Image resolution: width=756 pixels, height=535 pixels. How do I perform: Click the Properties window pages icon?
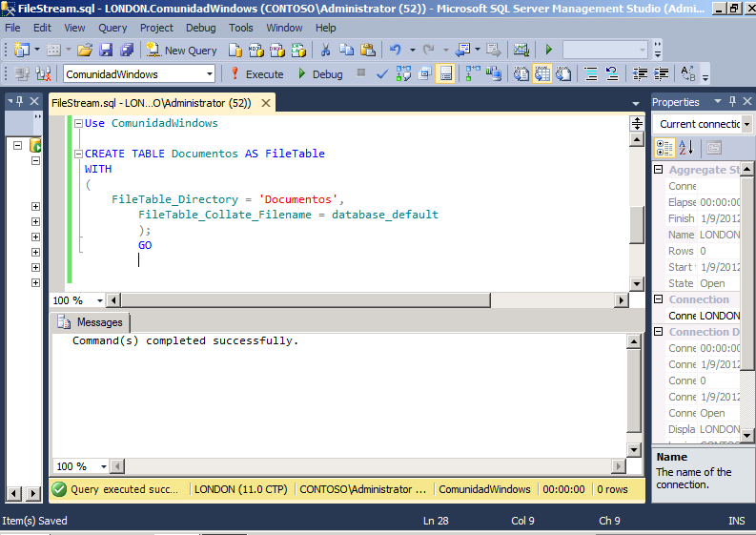coord(713,148)
